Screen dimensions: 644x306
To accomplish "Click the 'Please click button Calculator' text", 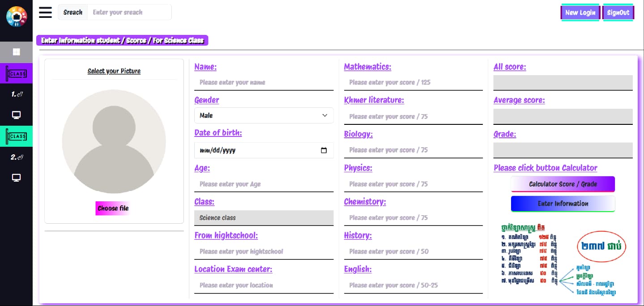I will tap(546, 168).
